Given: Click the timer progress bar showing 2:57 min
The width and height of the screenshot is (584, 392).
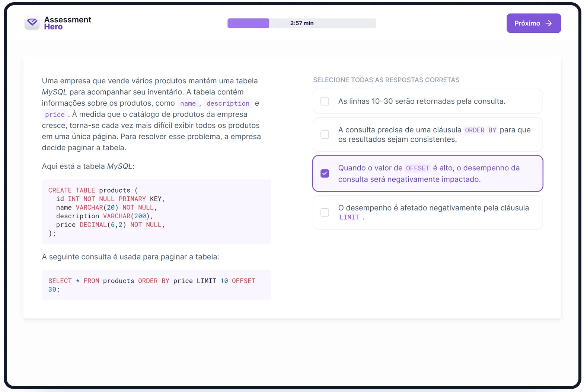Looking at the screenshot, I should [302, 23].
